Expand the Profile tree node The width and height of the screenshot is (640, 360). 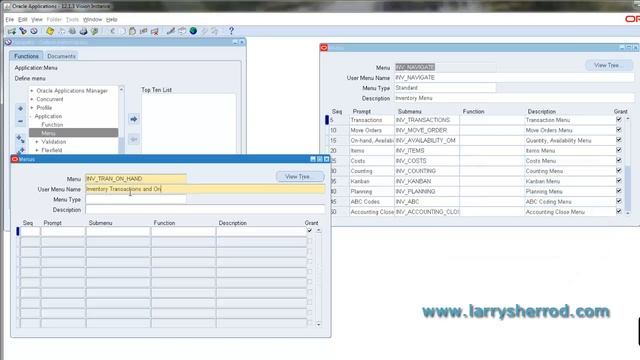pyautogui.click(x=32, y=108)
